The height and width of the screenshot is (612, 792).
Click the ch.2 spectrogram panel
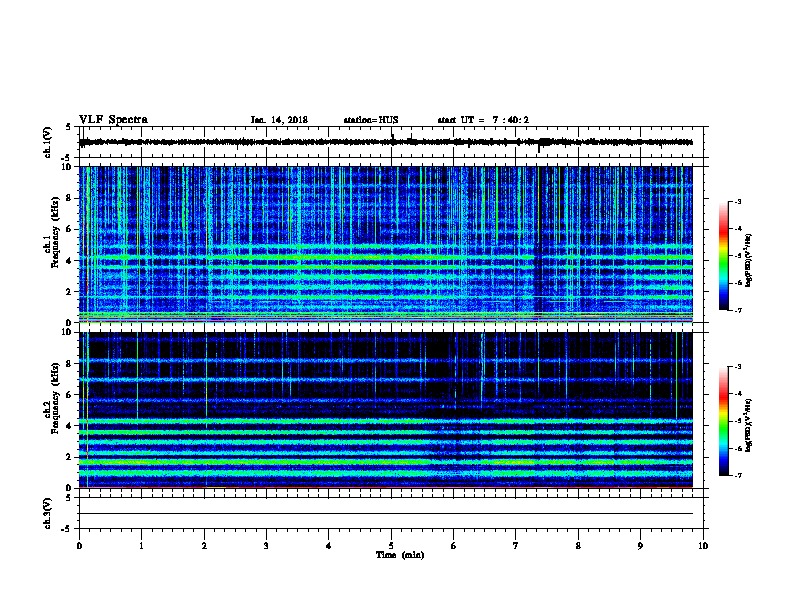coord(385,410)
